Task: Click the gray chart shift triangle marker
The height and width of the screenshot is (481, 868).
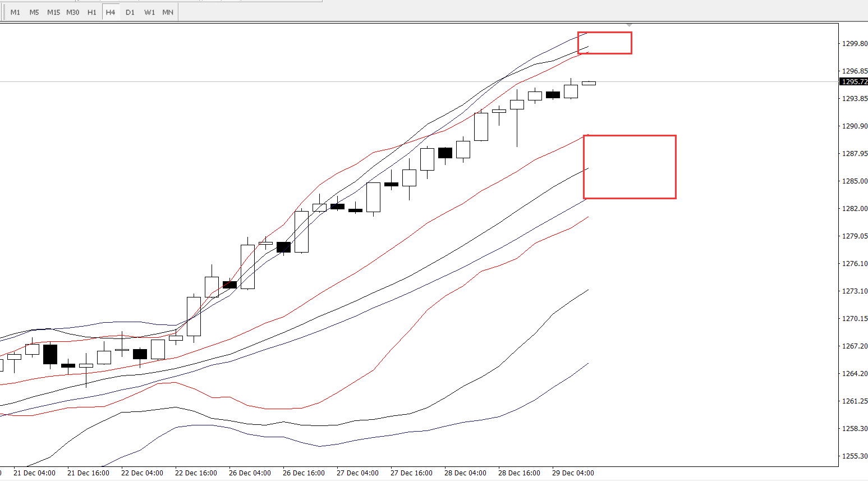Action: coord(630,25)
